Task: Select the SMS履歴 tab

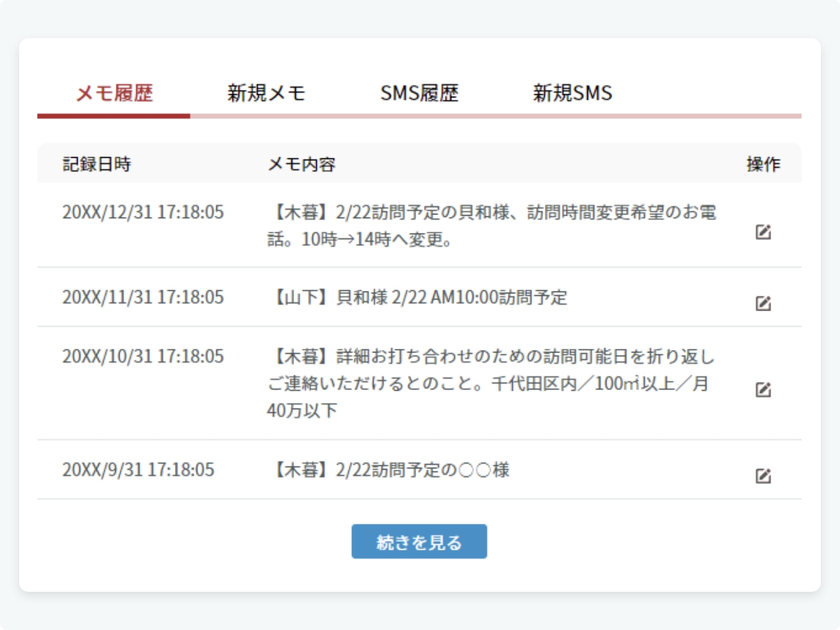Action: coord(419,93)
